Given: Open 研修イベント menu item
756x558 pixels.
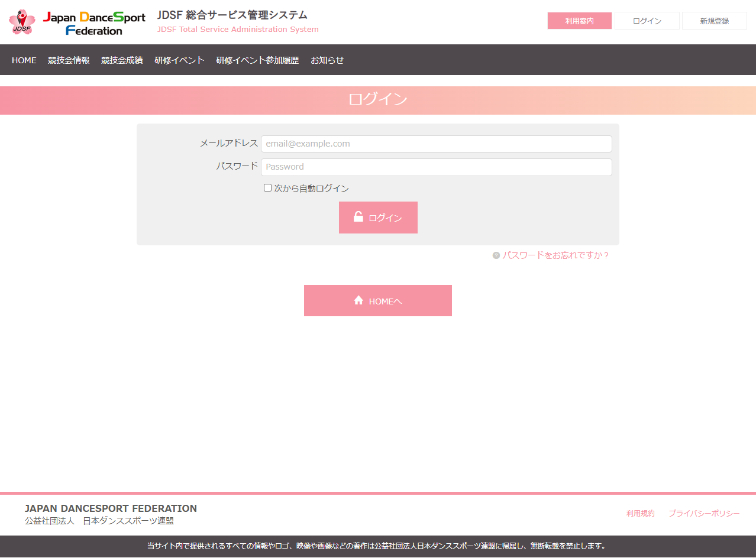Looking at the screenshot, I should coord(180,60).
